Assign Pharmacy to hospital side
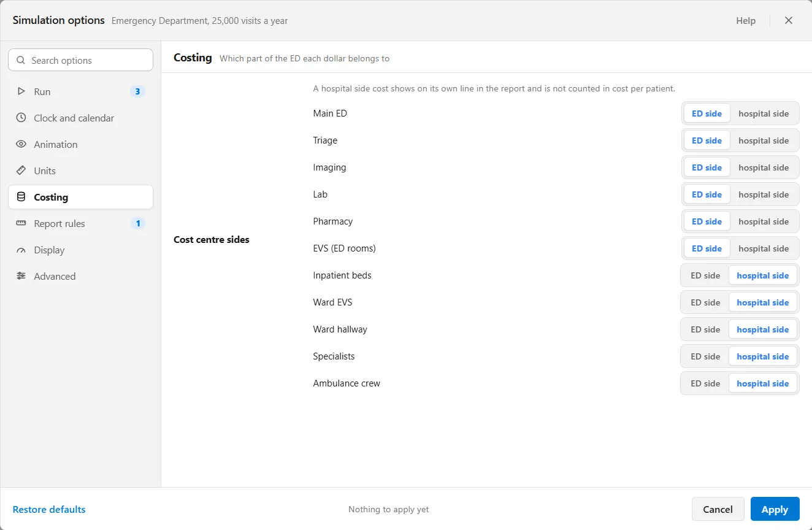This screenshot has width=812, height=530. click(764, 221)
